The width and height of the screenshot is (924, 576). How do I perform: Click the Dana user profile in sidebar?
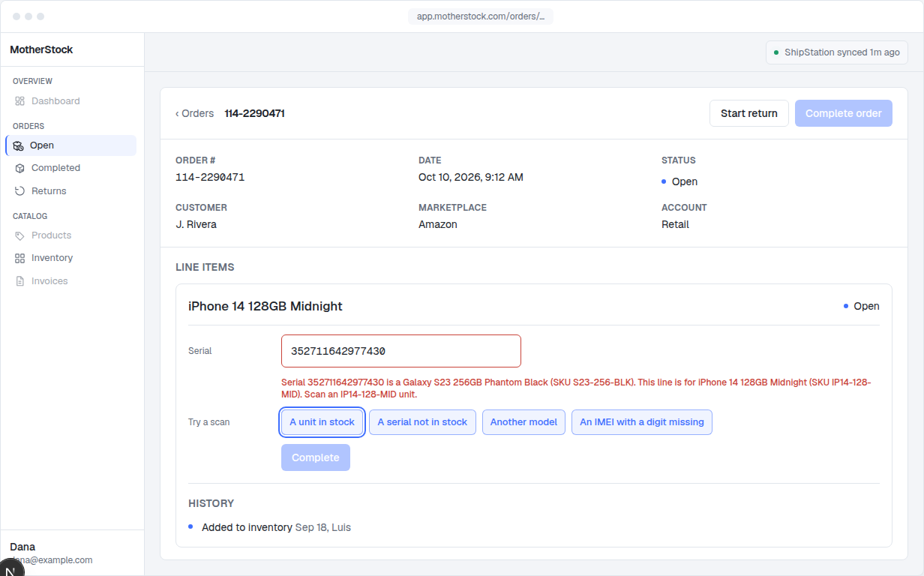[51, 553]
